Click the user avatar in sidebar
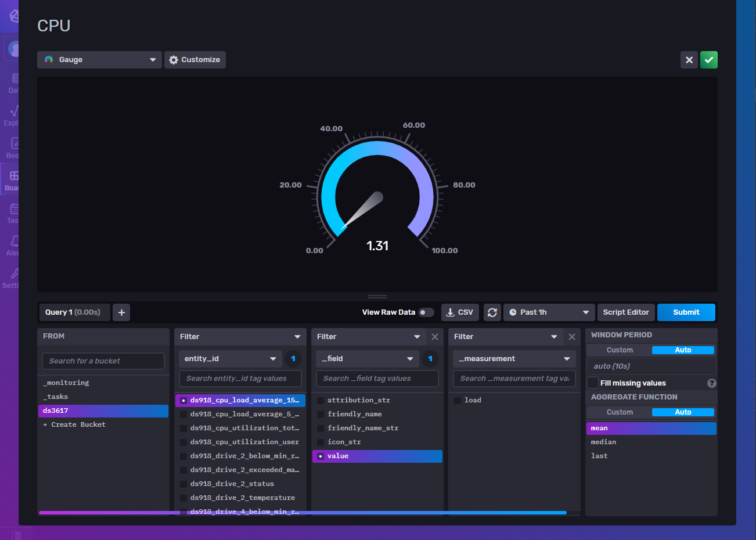The height and width of the screenshot is (540, 756). [12, 49]
